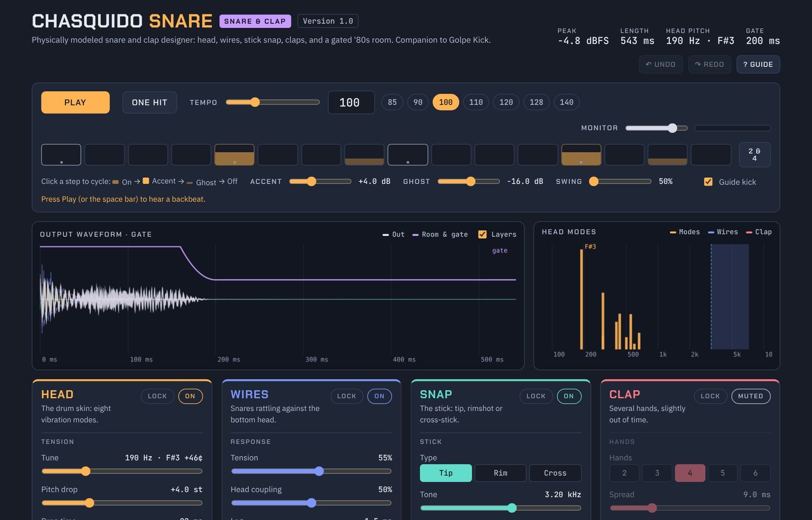Click the UNDO button
The image size is (812, 520).
point(660,64)
